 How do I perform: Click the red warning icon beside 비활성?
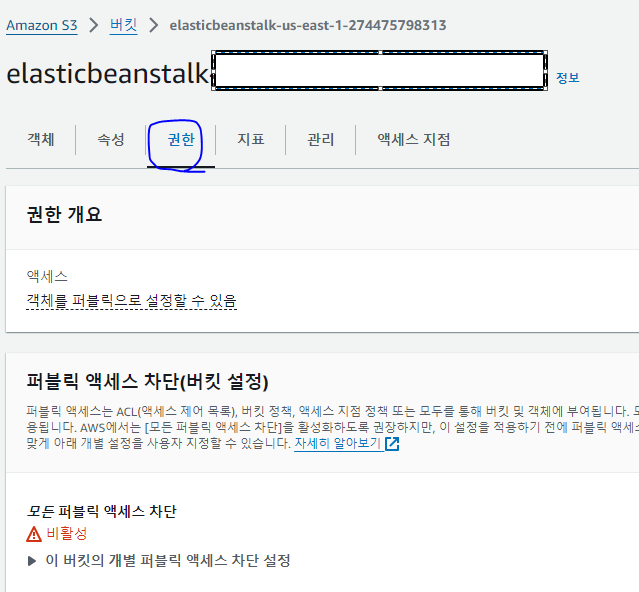[x=34, y=534]
